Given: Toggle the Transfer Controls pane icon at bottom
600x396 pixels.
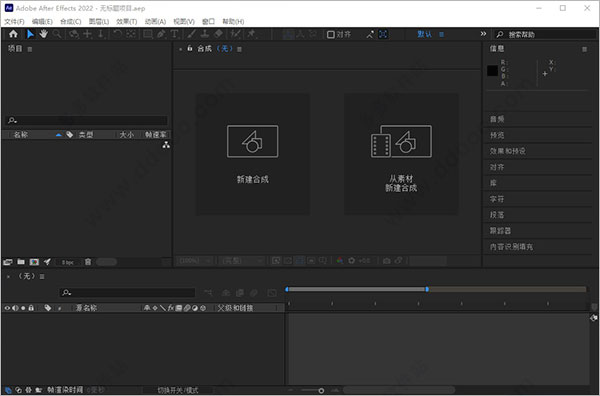Looking at the screenshot, I should click(x=18, y=390).
